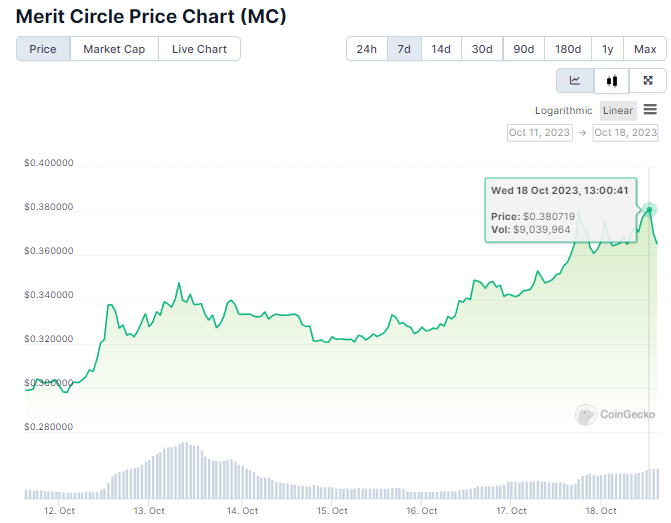
Task: Choose the 14d time range
Action: pos(441,49)
